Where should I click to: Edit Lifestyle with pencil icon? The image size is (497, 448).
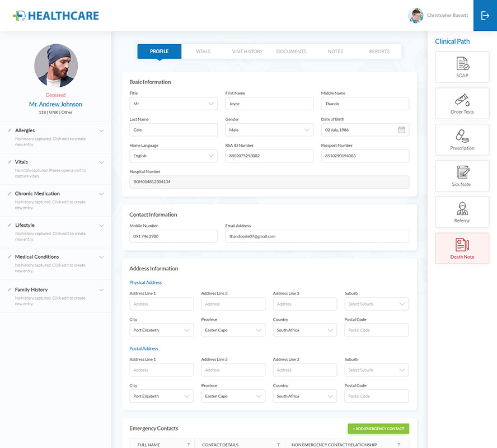coord(10,225)
